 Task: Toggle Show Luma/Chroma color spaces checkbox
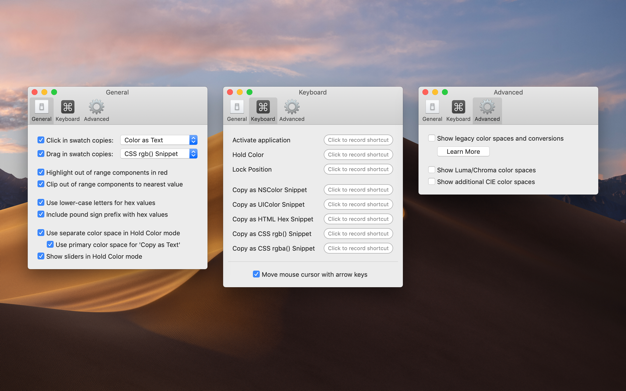click(x=432, y=170)
